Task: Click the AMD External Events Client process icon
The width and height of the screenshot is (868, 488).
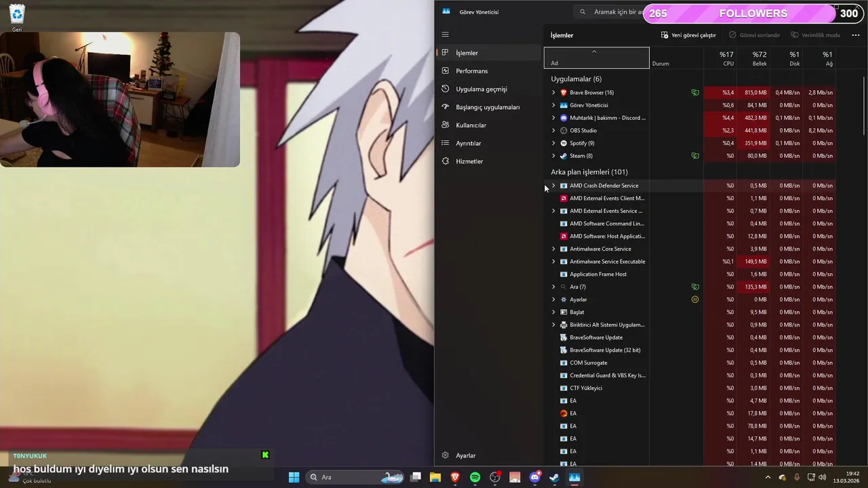Action: coord(563,198)
